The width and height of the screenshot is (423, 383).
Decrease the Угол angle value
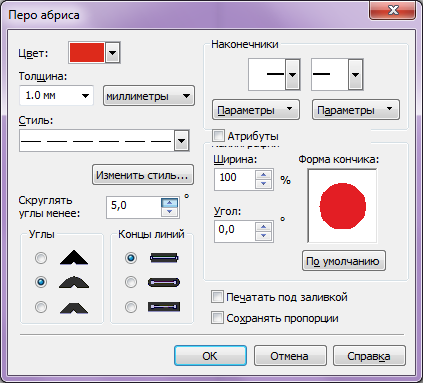click(264, 236)
